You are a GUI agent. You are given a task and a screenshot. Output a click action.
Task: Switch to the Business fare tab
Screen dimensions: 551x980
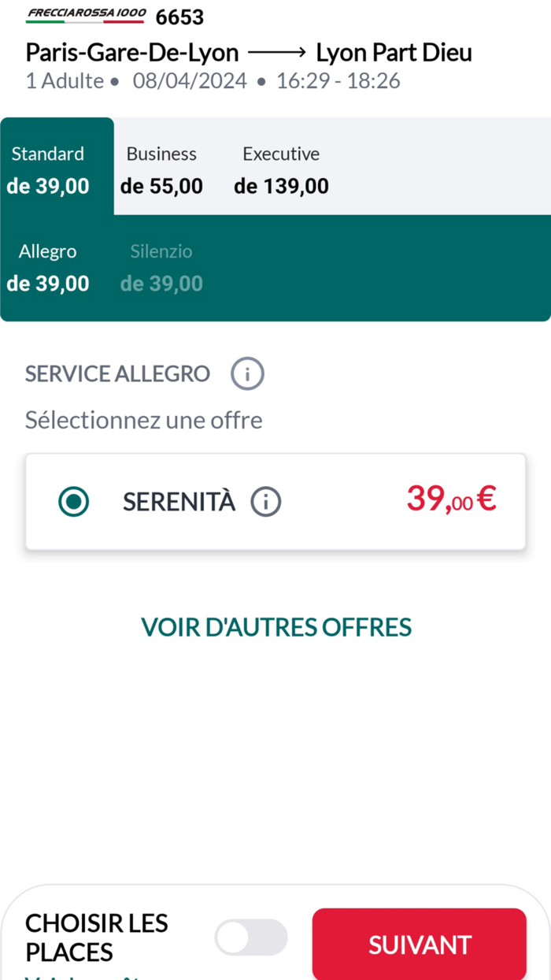(x=161, y=169)
